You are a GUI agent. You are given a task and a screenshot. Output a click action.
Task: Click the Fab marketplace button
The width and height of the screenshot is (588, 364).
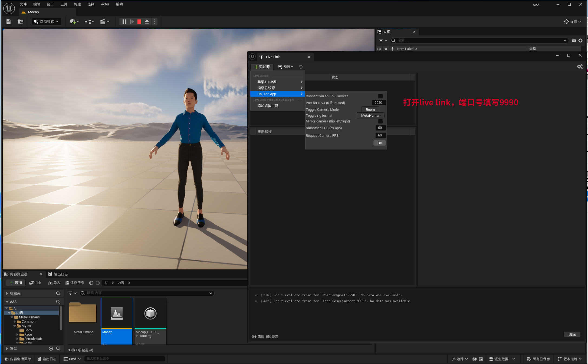pos(35,283)
